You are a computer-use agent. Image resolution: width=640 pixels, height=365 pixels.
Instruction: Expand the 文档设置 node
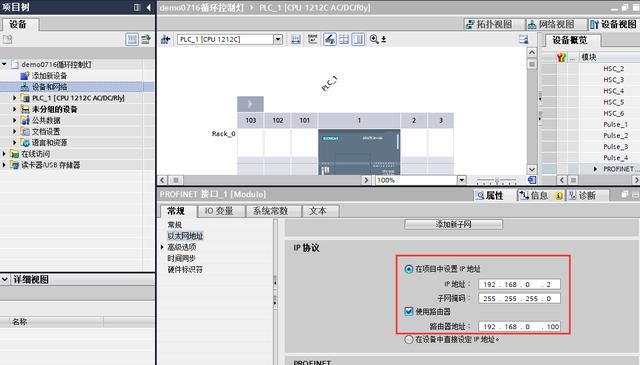tap(15, 131)
